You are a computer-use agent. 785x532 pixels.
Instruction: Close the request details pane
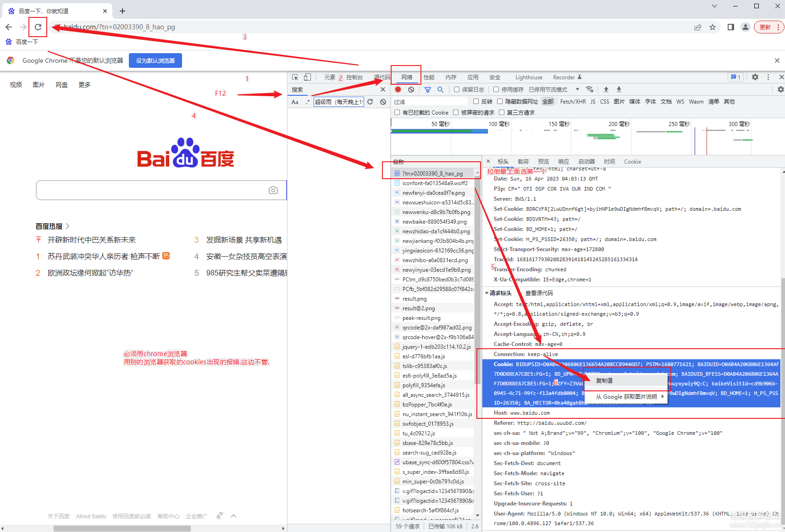tap(488, 161)
